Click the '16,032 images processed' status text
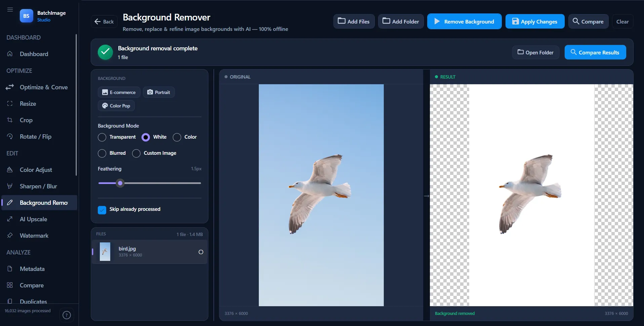The image size is (644, 326). coord(28,311)
